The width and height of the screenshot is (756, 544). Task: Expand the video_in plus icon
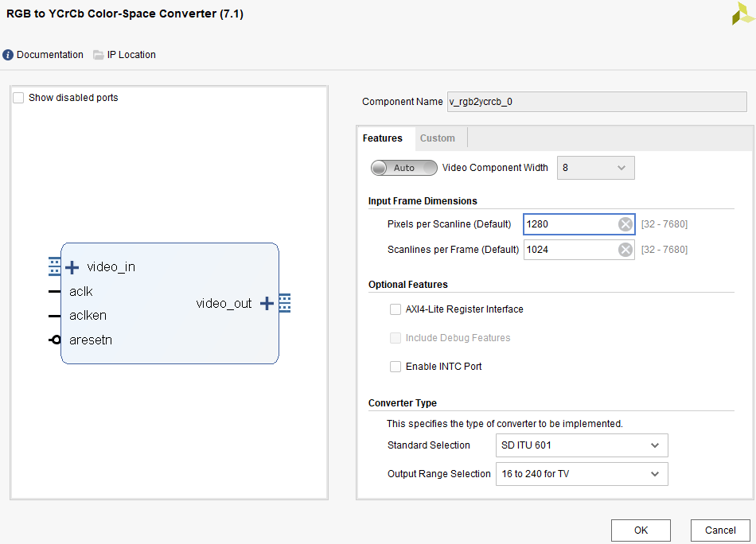pos(72,267)
